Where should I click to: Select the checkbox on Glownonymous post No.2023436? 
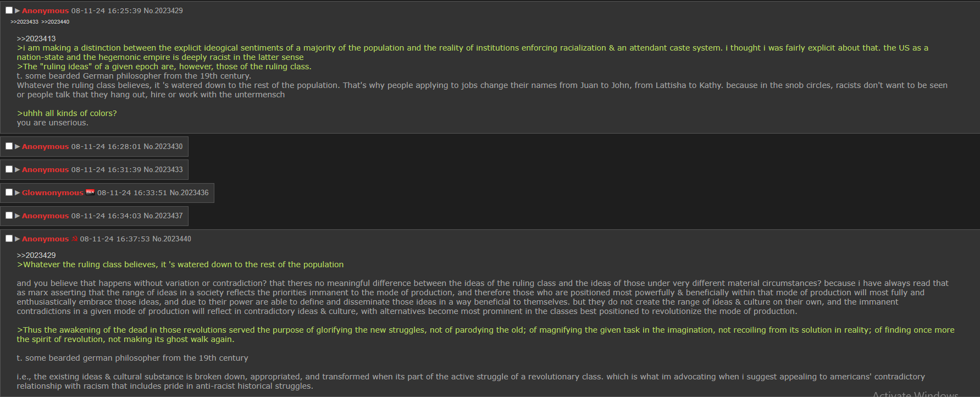pyautogui.click(x=9, y=192)
